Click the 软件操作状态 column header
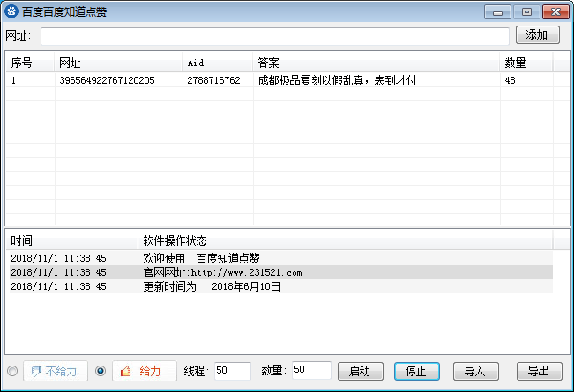 tap(345, 240)
